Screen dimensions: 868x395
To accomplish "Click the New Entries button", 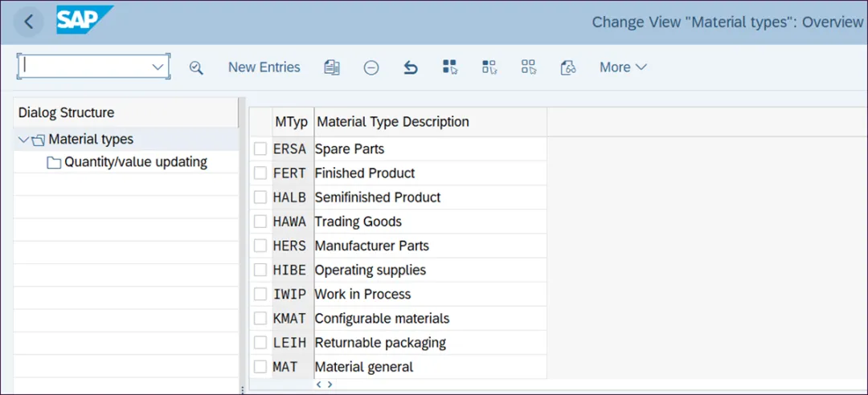I will coord(264,67).
